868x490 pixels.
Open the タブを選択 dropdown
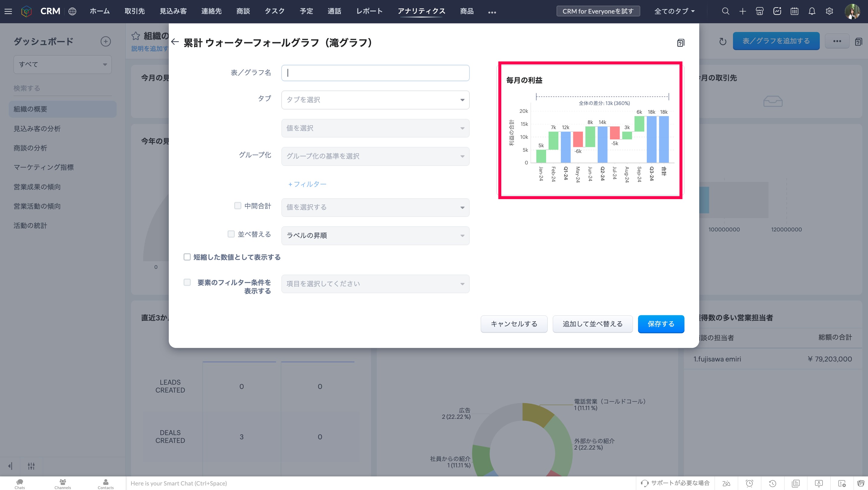[x=375, y=100]
